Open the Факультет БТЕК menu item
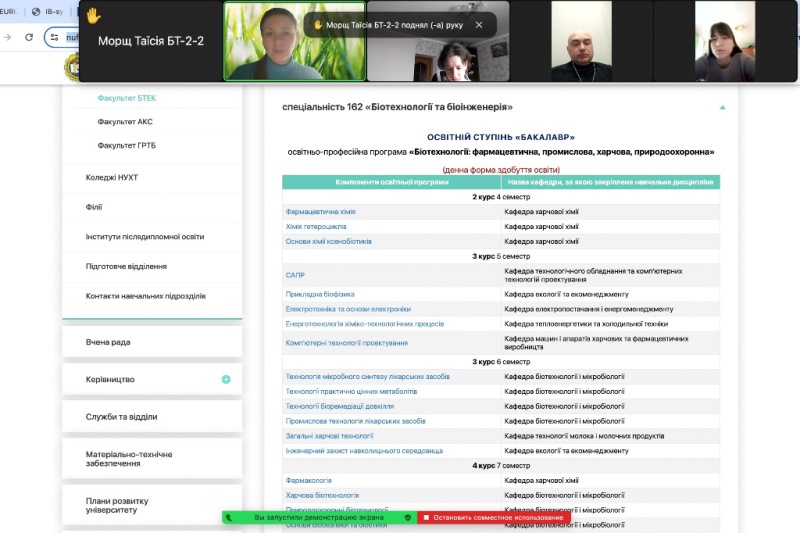 (x=127, y=98)
